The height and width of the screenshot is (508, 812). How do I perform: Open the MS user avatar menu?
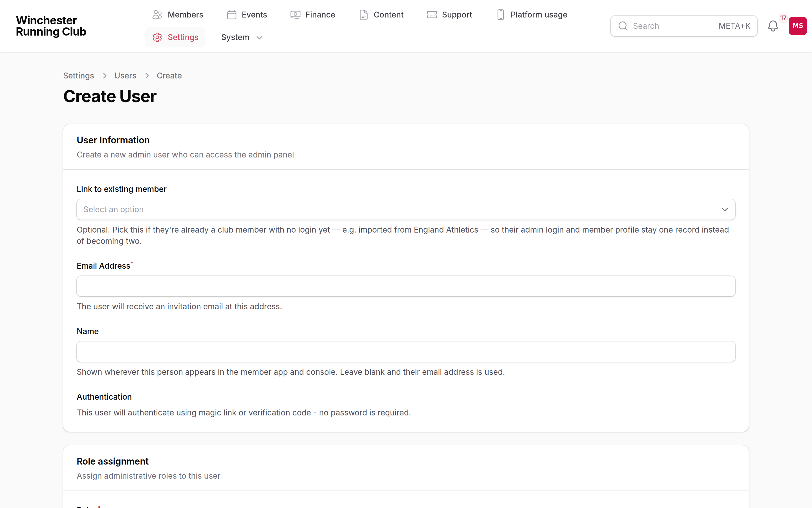798,26
